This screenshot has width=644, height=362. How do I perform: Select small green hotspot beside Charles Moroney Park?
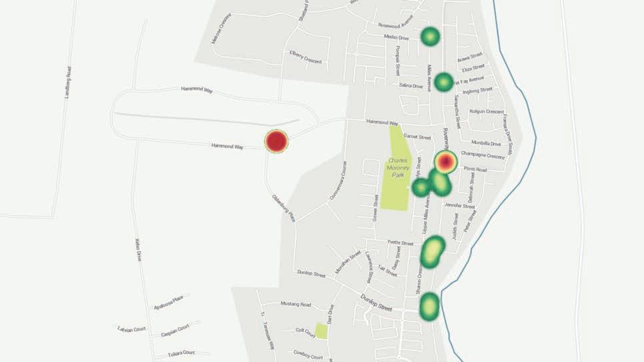pyautogui.click(x=421, y=188)
